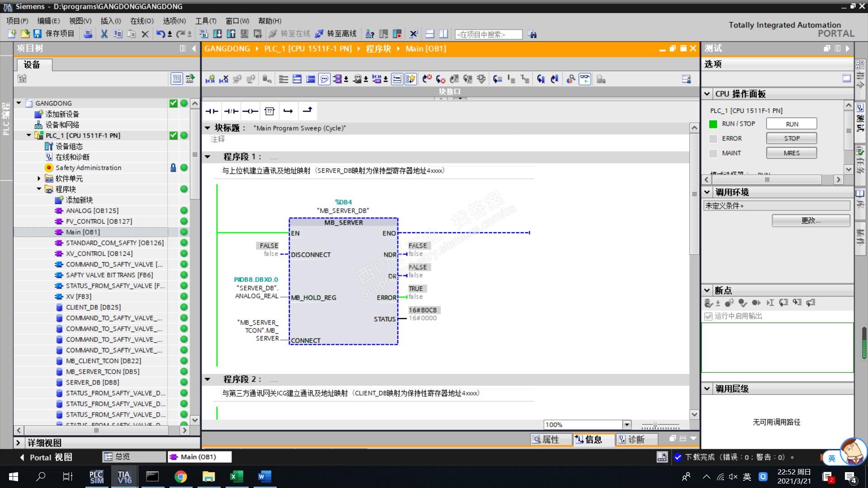The width and height of the screenshot is (868, 488).
Task: Toggle the enable outputs in run checkbox
Action: 708,316
